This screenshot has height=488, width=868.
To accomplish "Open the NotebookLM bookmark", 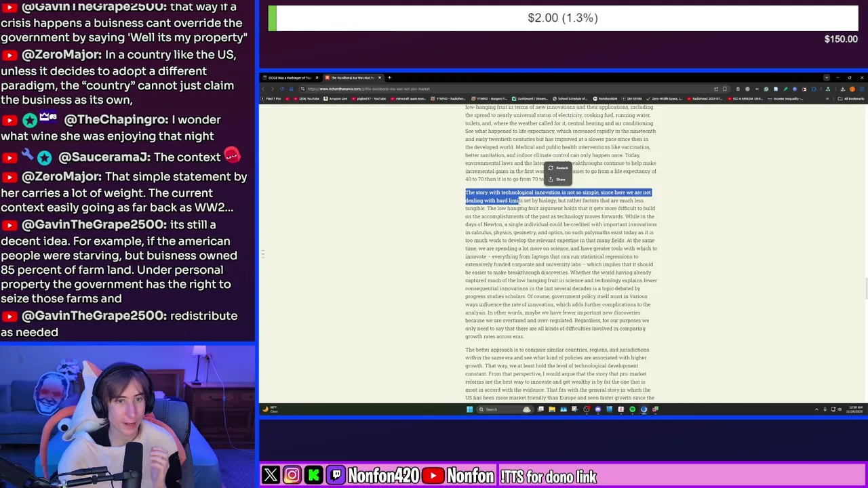I will point(606,99).
